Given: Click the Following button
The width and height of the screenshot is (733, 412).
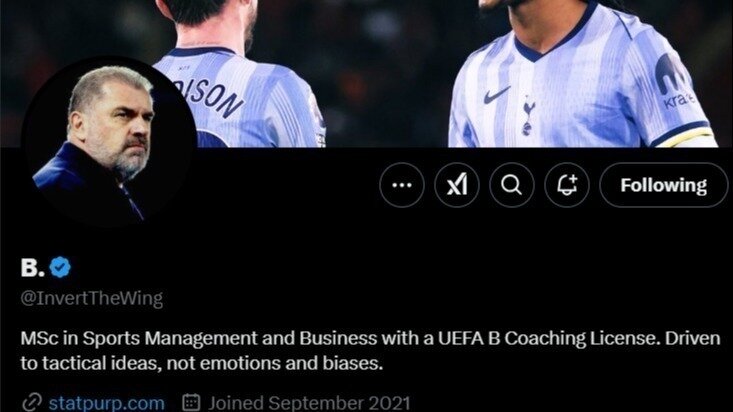Looking at the screenshot, I should coord(663,185).
